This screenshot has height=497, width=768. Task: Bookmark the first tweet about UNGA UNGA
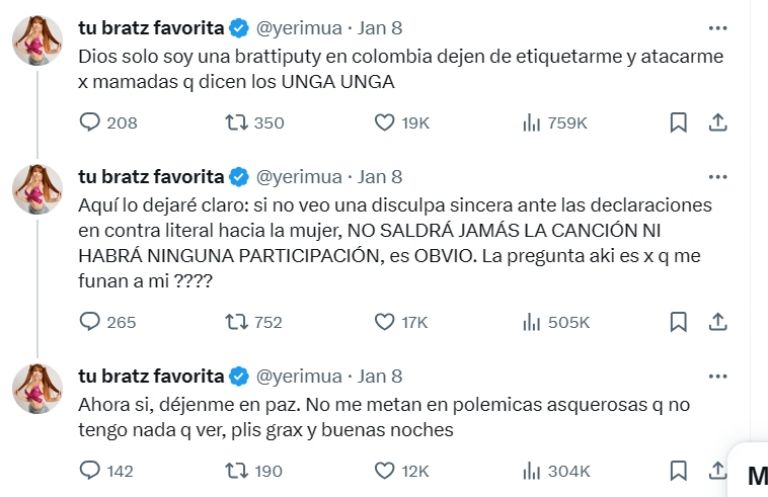coord(678,123)
